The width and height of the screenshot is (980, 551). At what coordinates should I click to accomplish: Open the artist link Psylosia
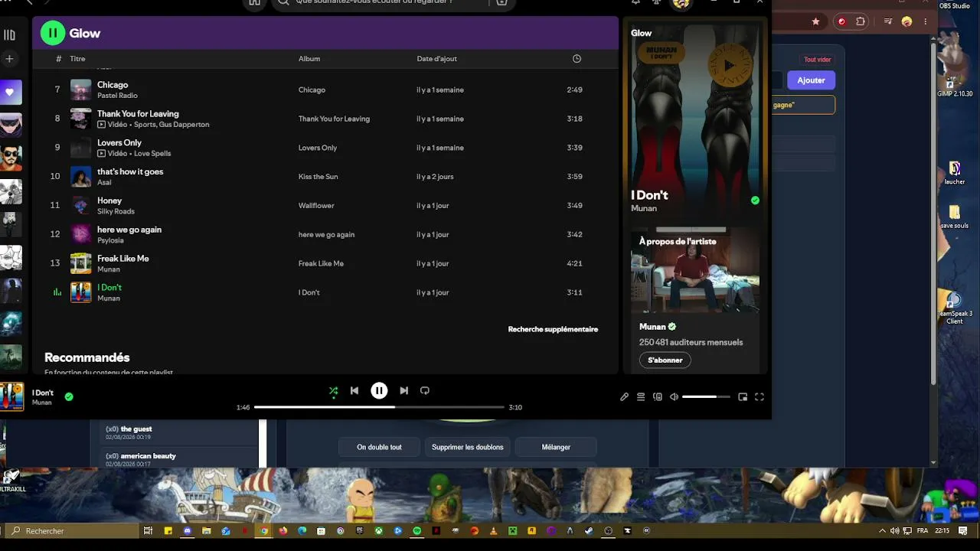tap(110, 240)
